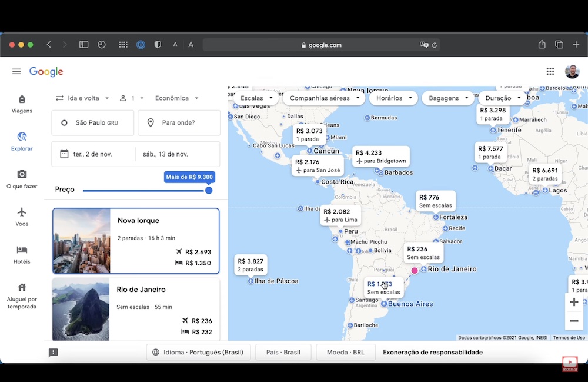Open the Aluguel por temporada tab
This screenshot has height=382, width=588.
pyautogui.click(x=22, y=296)
